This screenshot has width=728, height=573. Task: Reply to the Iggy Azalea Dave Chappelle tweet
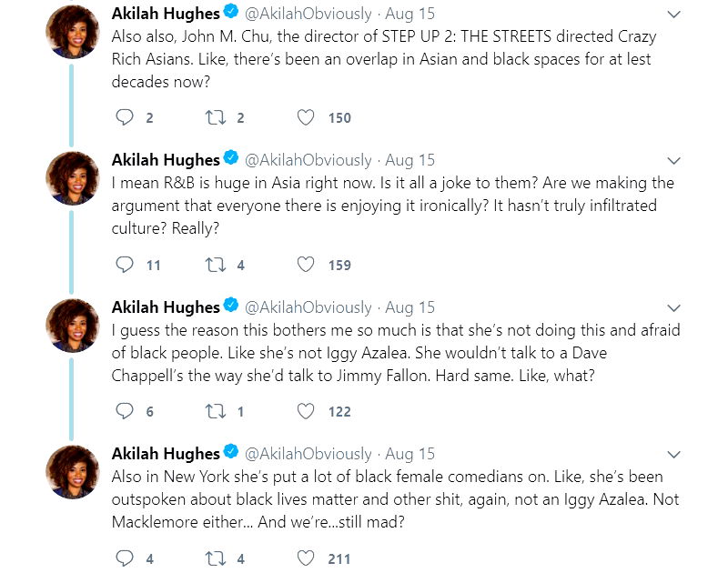(125, 411)
